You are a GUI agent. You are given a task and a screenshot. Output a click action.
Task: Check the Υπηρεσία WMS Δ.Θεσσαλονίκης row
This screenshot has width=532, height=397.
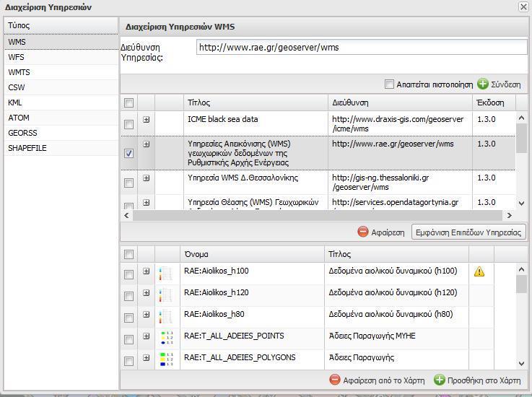coord(128,183)
